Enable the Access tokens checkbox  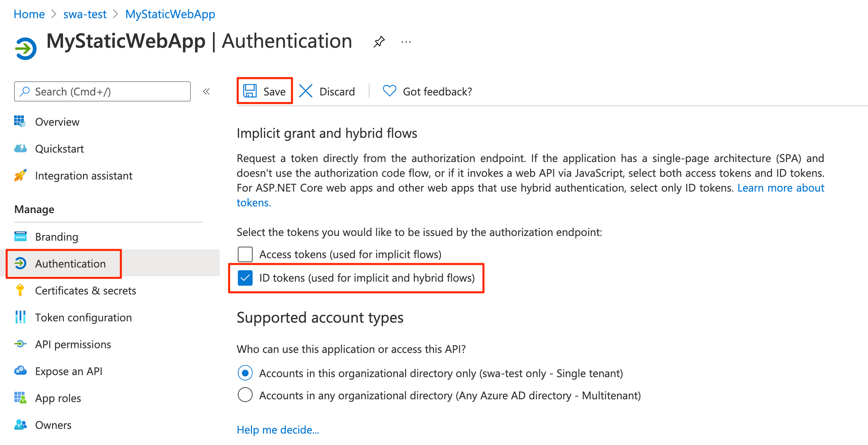245,254
